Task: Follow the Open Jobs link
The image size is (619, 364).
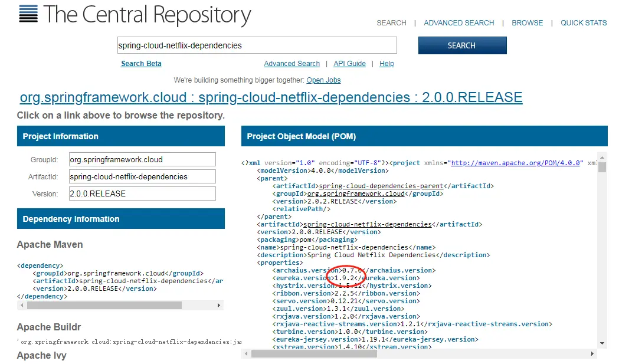Action: 323,80
